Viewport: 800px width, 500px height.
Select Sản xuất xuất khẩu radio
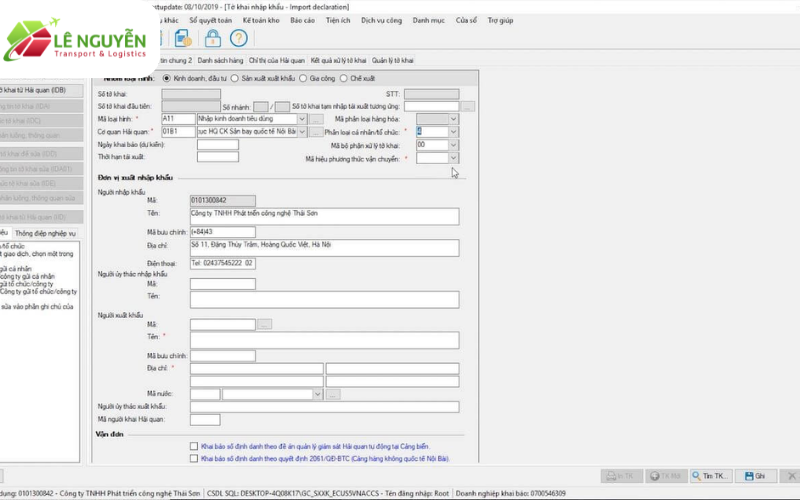(235, 79)
